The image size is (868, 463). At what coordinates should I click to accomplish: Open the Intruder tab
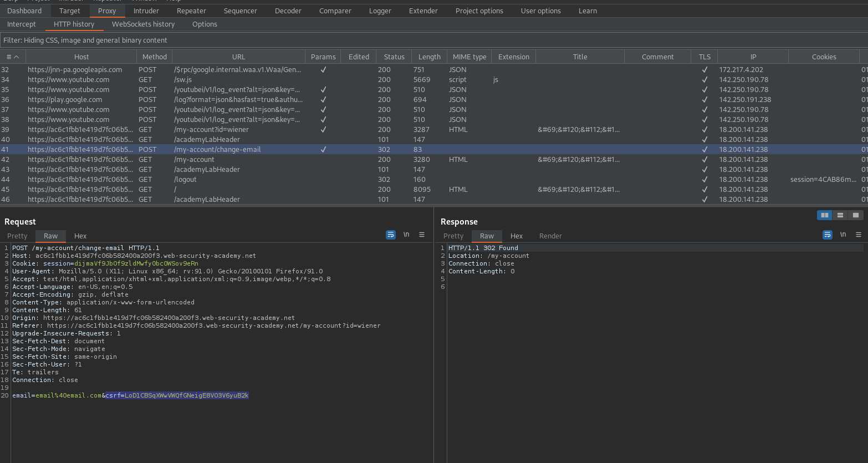[146, 11]
